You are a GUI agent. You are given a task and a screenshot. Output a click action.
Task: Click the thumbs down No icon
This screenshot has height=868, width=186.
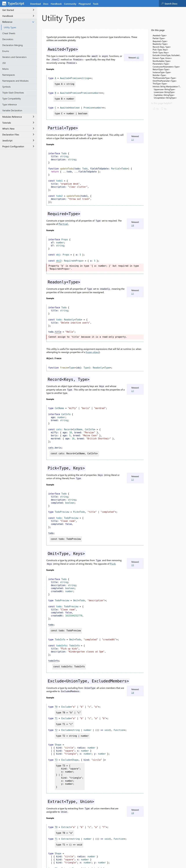(162, 108)
